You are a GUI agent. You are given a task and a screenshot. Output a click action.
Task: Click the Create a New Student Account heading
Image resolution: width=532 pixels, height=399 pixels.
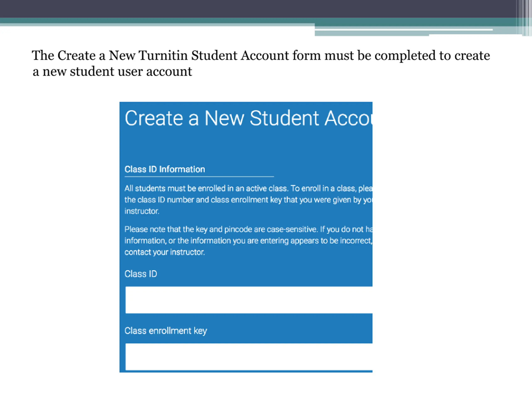[x=249, y=118]
